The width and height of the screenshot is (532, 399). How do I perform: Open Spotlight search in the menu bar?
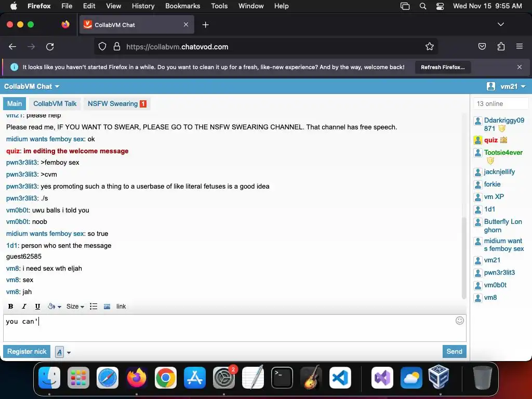423,6
